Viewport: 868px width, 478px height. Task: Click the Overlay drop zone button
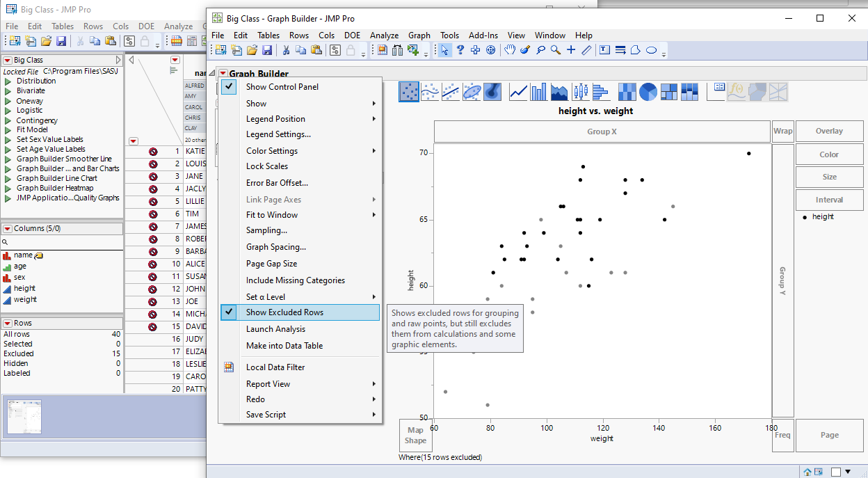click(x=829, y=131)
